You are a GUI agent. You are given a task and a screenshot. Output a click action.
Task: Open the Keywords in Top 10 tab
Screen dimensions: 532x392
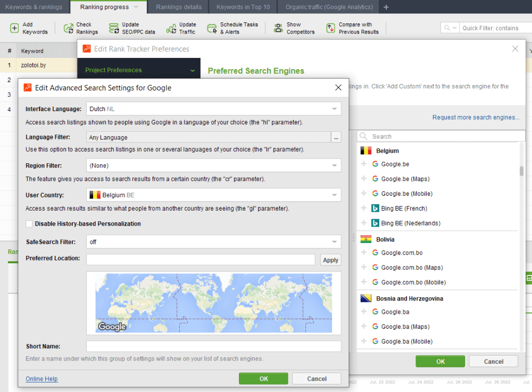243,7
